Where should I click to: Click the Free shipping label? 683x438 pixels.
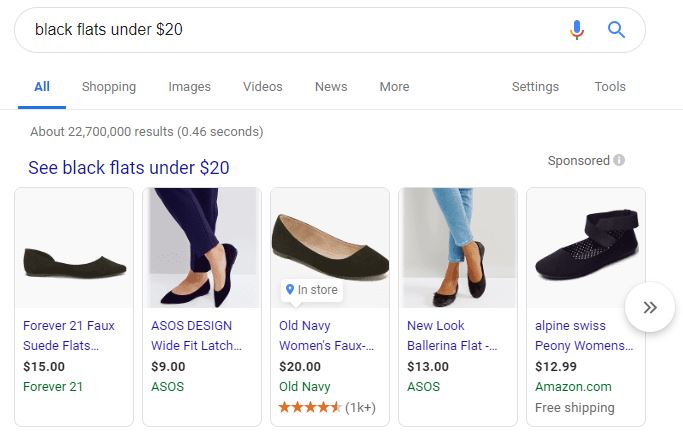coord(575,408)
